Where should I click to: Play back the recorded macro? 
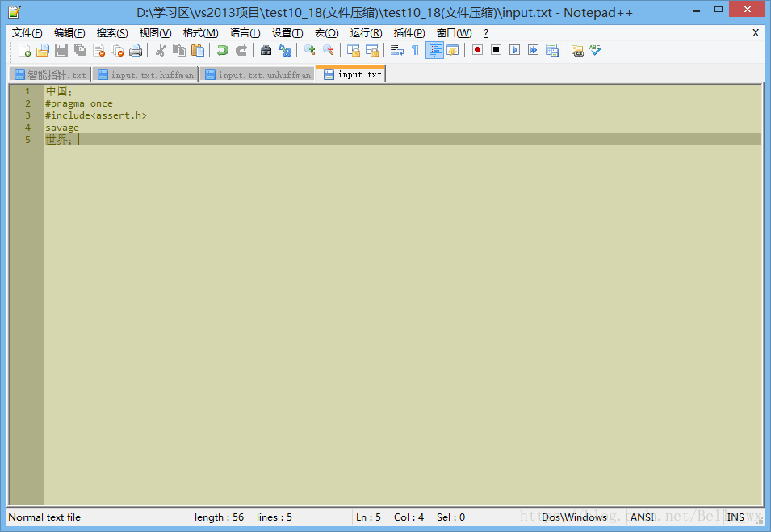pyautogui.click(x=514, y=50)
